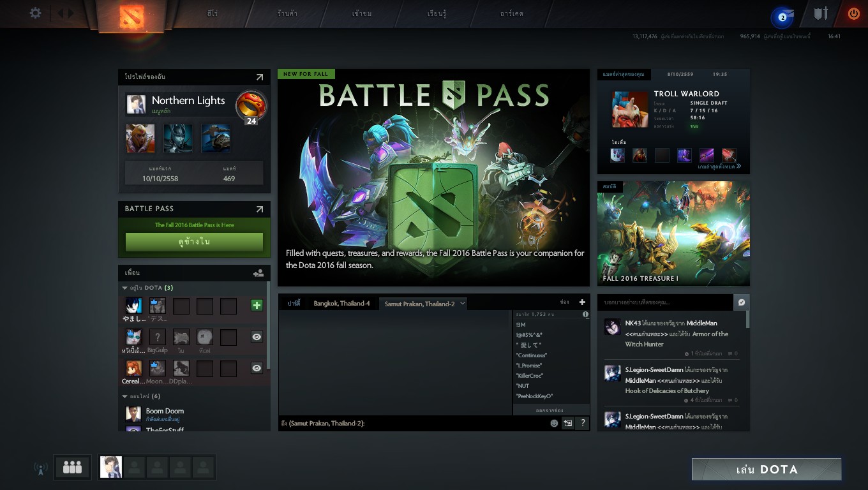Open the settings gear menu
Viewport: 868px width, 490px height.
pyautogui.click(x=36, y=13)
